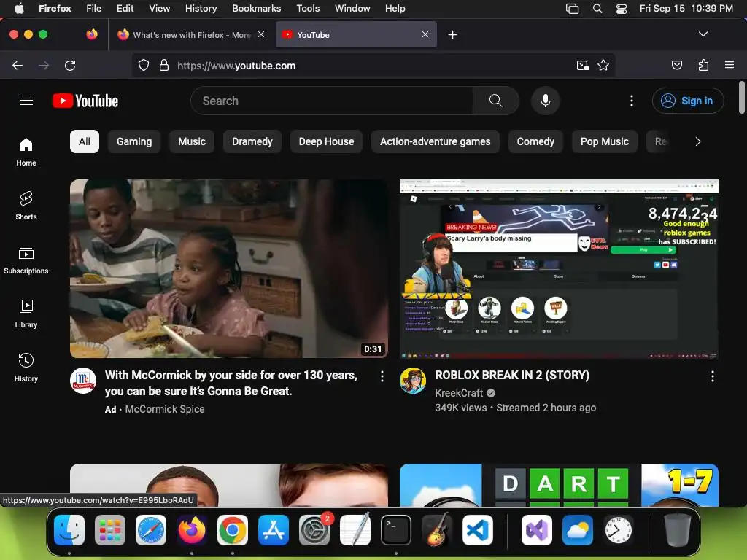Filter by Pop Music chip
The width and height of the screenshot is (747, 560).
coord(605,141)
